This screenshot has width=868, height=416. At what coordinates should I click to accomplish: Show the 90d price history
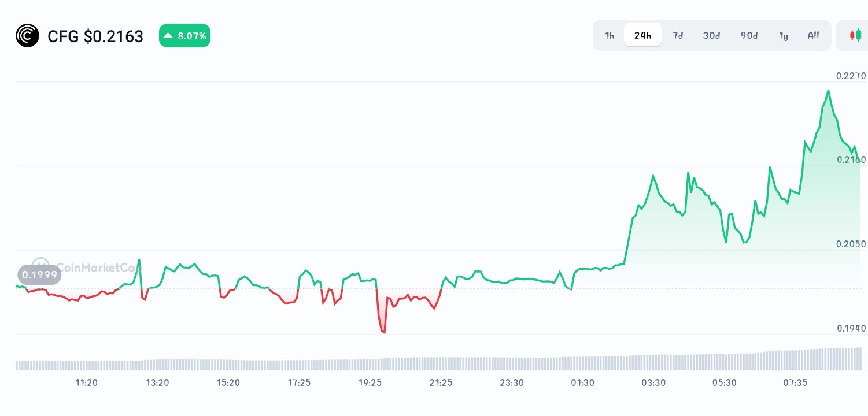(x=749, y=35)
